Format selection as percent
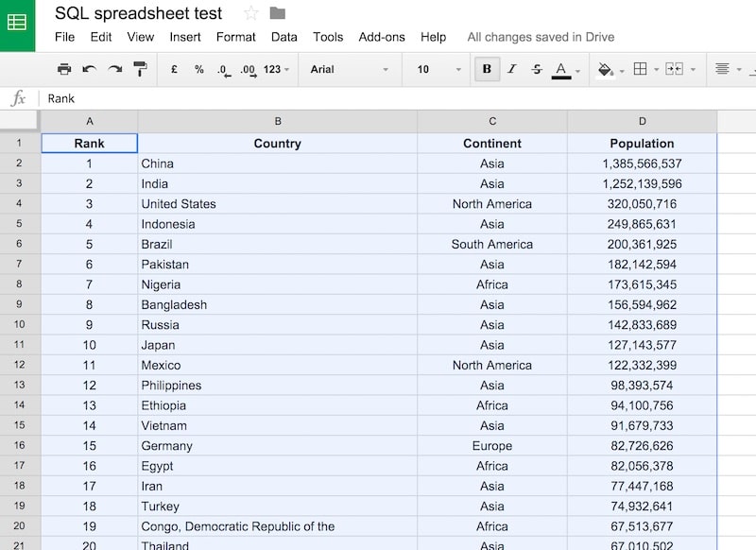 (x=199, y=69)
